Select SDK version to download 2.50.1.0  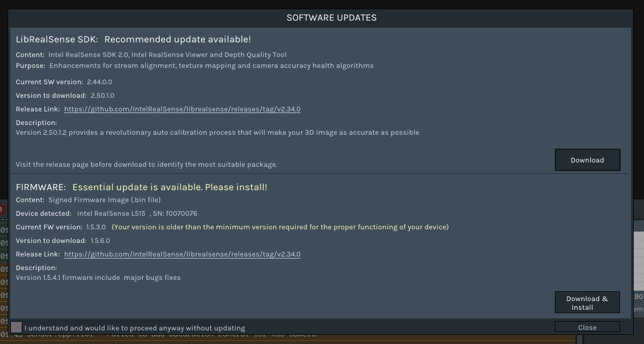(103, 95)
